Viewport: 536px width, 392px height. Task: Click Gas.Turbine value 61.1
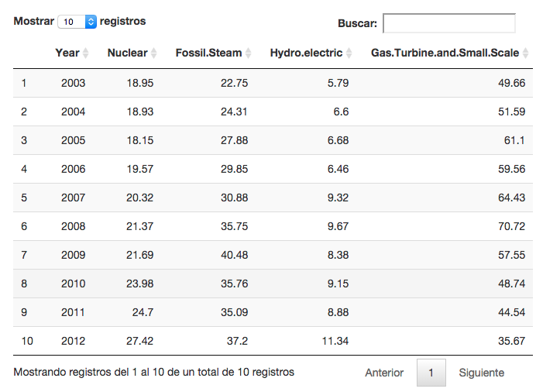click(514, 140)
